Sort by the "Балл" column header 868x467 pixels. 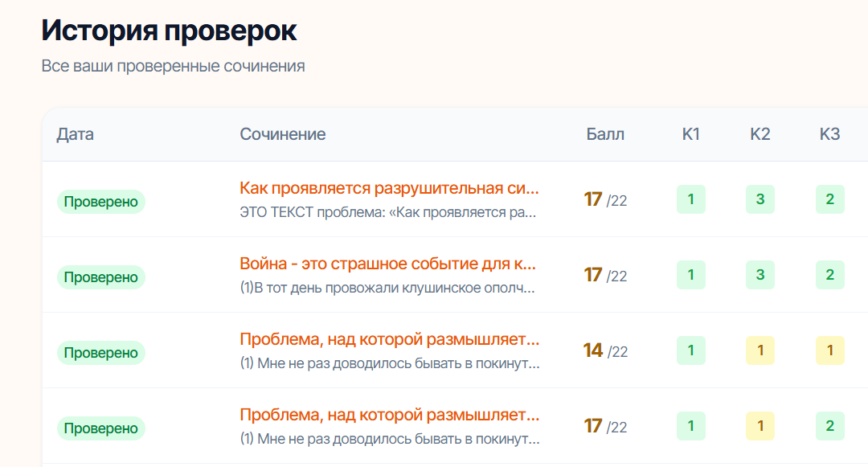[x=605, y=134]
